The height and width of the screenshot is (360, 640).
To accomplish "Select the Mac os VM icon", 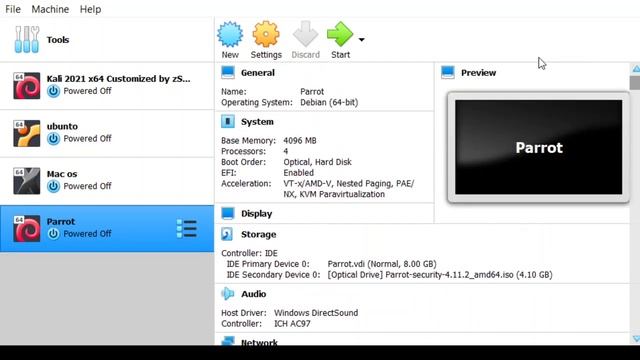I will [27, 181].
